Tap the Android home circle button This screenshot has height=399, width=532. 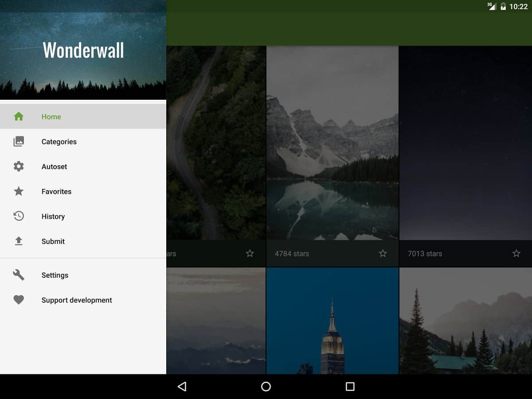click(266, 387)
